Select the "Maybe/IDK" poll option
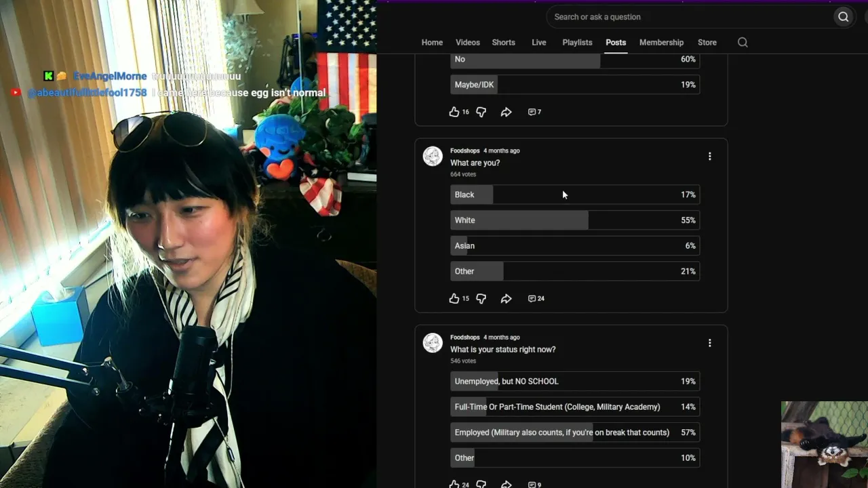Image resolution: width=868 pixels, height=488 pixels. [x=575, y=85]
